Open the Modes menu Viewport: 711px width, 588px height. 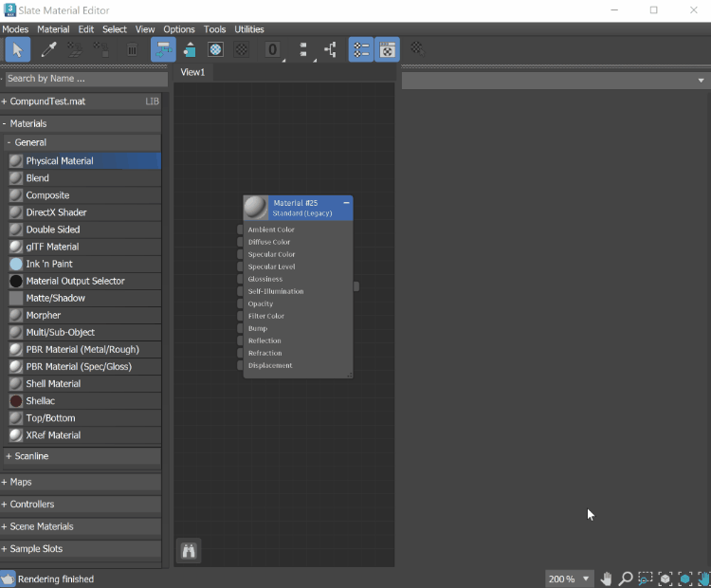(x=15, y=29)
